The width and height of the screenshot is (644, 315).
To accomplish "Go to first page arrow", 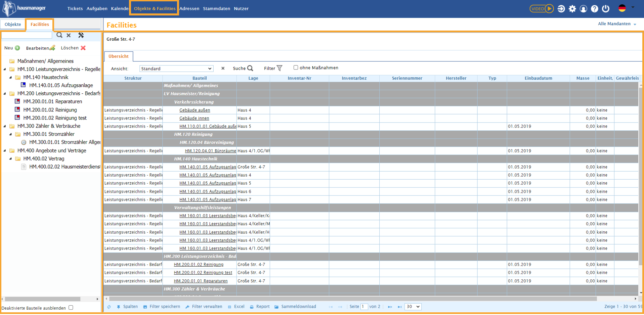I will (331, 307).
